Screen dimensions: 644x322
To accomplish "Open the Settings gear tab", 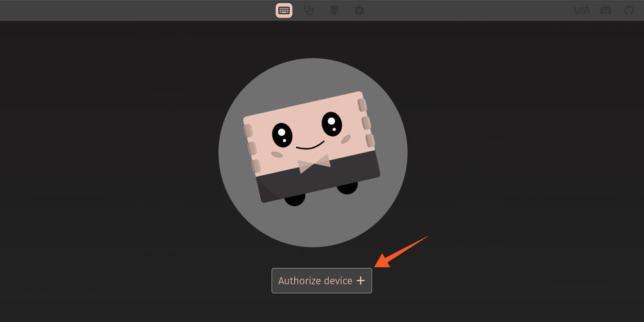I will click(359, 10).
